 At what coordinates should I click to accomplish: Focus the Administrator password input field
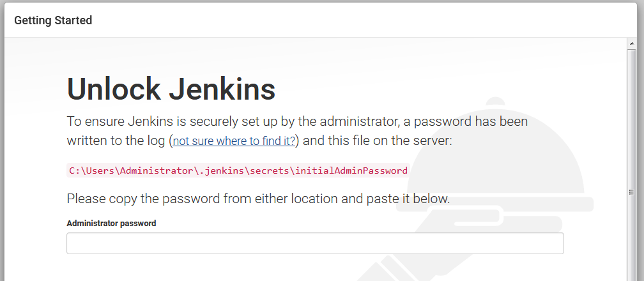tap(315, 243)
